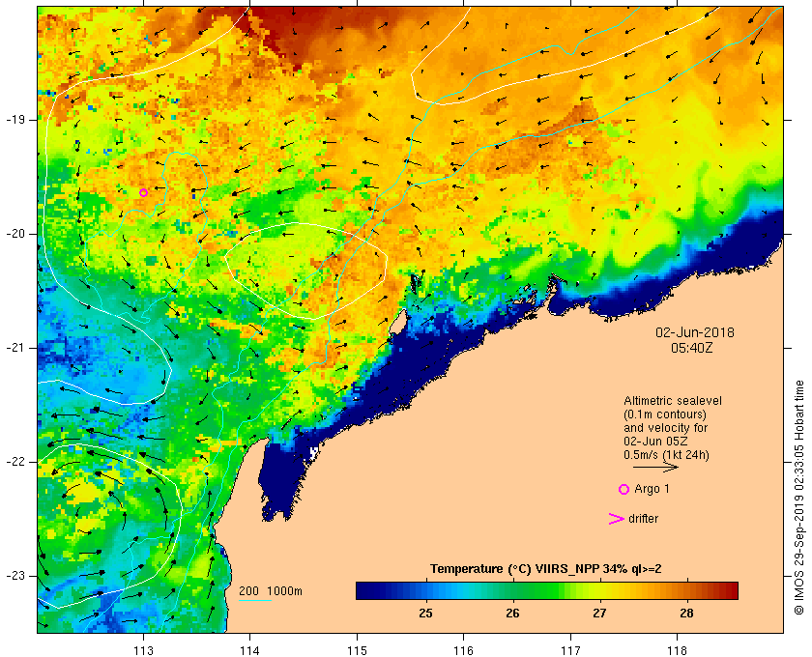Click the date label 02-Jun-2018
812x657 pixels.
pyautogui.click(x=694, y=332)
